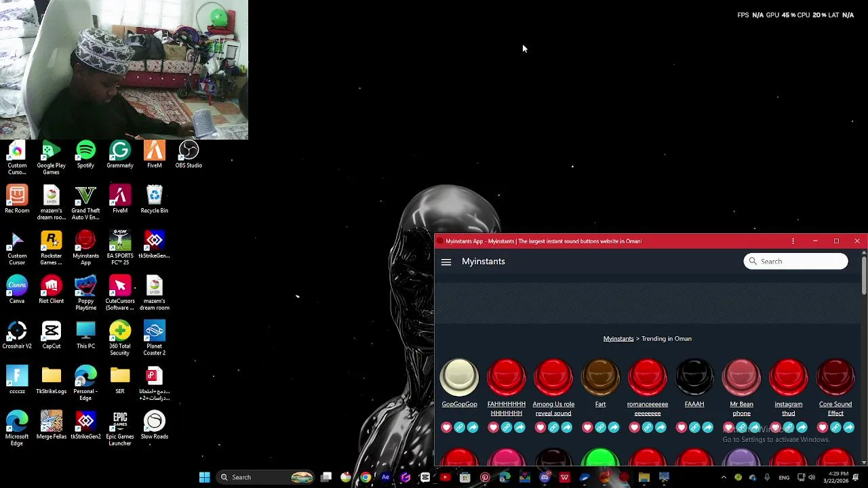The width and height of the screenshot is (868, 488).
Task: Play the Among Us role reveal button
Action: (x=553, y=378)
